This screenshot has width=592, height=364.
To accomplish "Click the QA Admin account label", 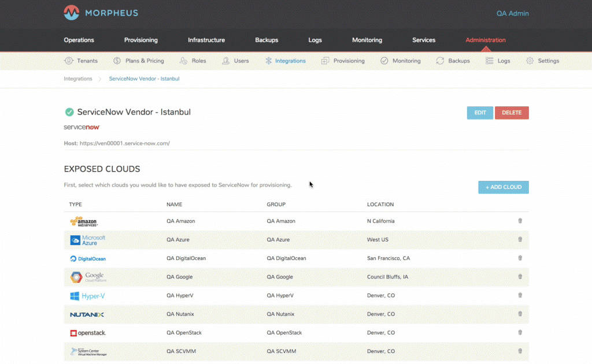I will pos(512,13).
